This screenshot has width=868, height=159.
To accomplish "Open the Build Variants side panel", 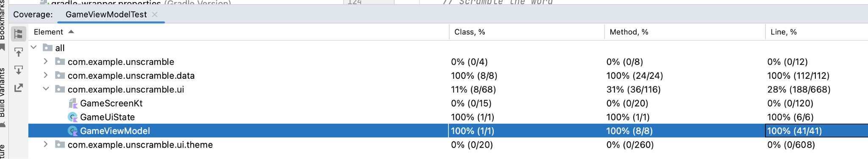I will pyautogui.click(x=3, y=97).
